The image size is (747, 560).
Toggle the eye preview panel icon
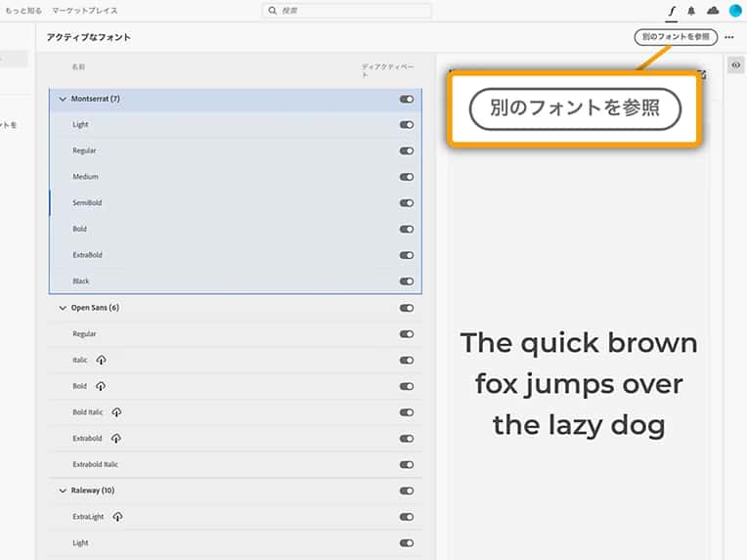click(736, 65)
